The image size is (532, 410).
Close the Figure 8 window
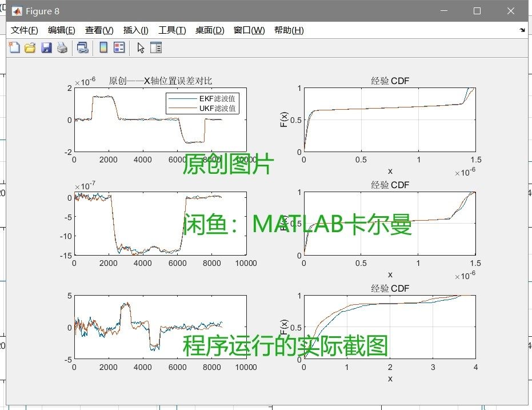coord(511,11)
